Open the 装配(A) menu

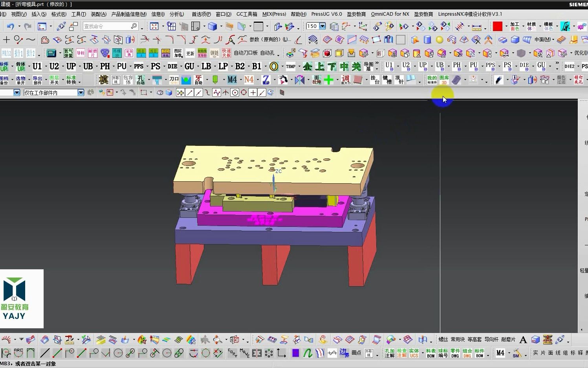pyautogui.click(x=99, y=14)
